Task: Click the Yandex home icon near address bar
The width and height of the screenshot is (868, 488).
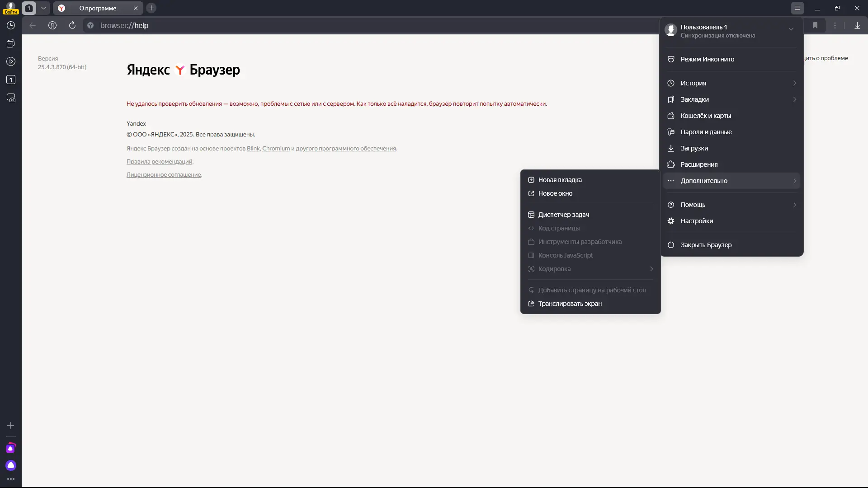Action: 52,26
